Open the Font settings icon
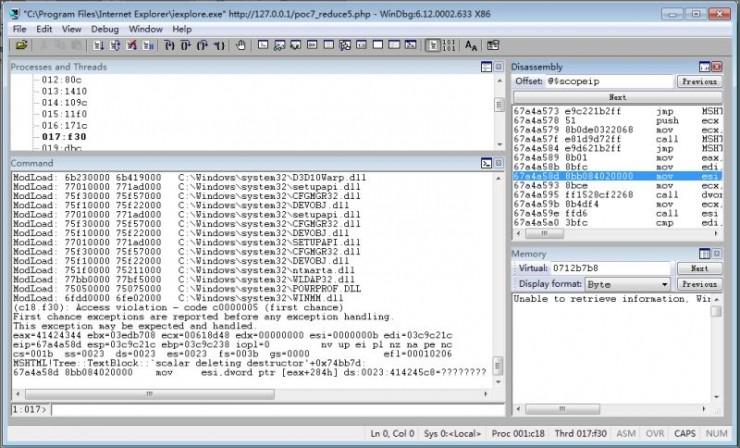740x448 pixels. 471,45
